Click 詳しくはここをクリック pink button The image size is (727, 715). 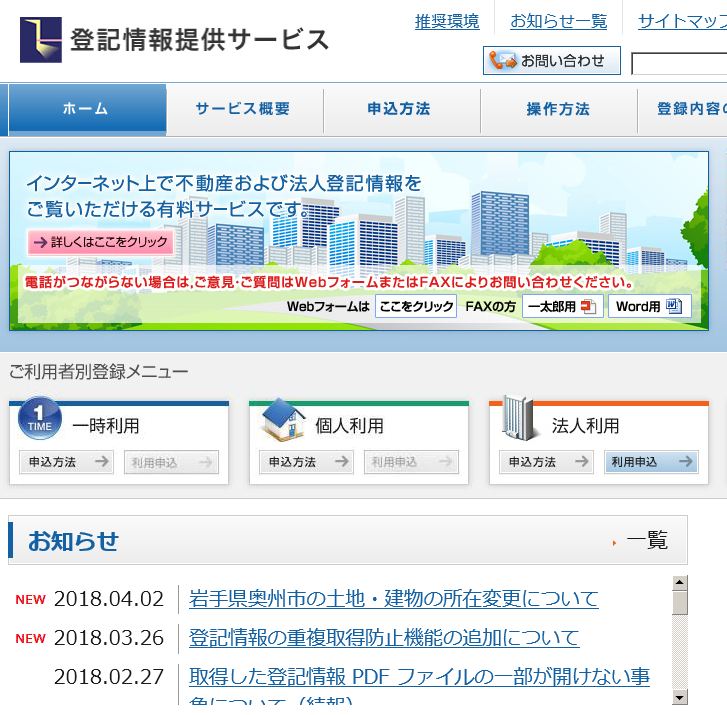pyautogui.click(x=100, y=242)
